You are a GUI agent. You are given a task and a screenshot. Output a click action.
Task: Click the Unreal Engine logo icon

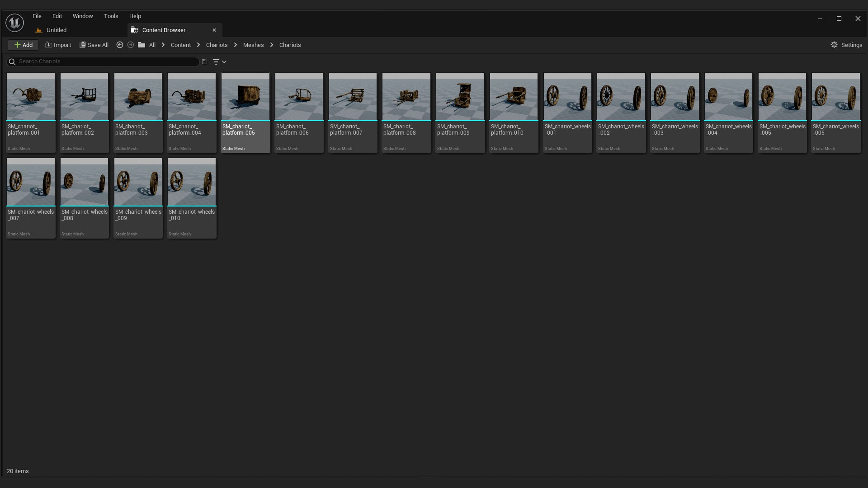pos(14,23)
